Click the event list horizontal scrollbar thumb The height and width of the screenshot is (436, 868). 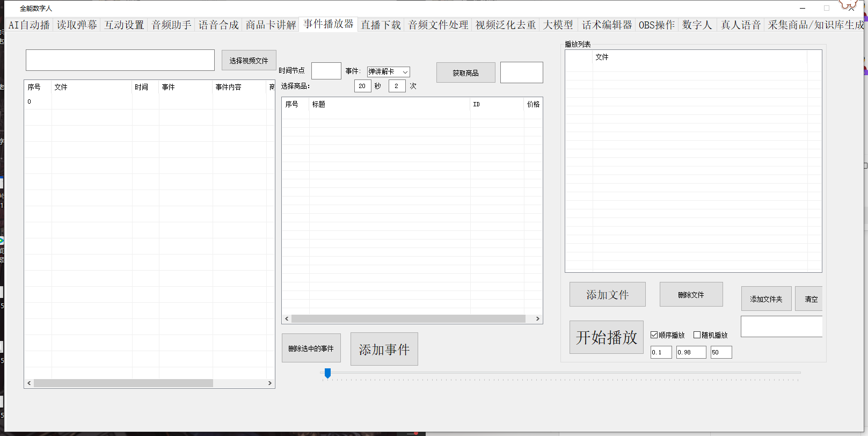coord(123,383)
